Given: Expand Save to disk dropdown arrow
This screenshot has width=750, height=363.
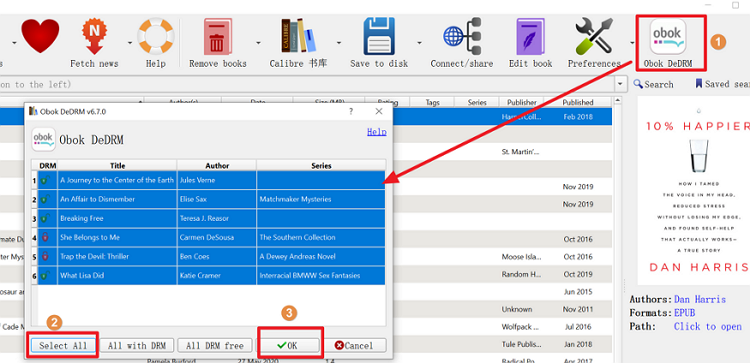Looking at the screenshot, I should pyautogui.click(x=419, y=43).
